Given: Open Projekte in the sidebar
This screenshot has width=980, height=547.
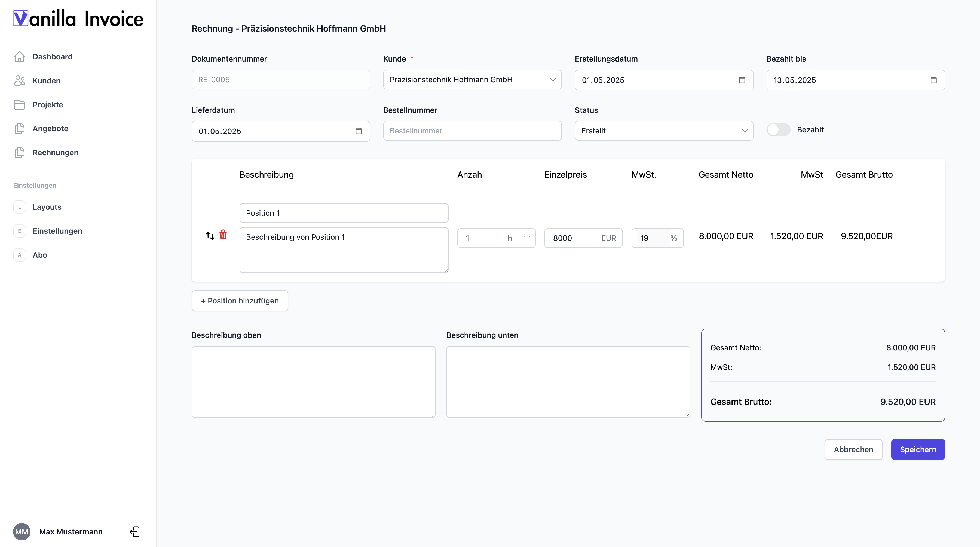Looking at the screenshot, I should [x=48, y=105].
